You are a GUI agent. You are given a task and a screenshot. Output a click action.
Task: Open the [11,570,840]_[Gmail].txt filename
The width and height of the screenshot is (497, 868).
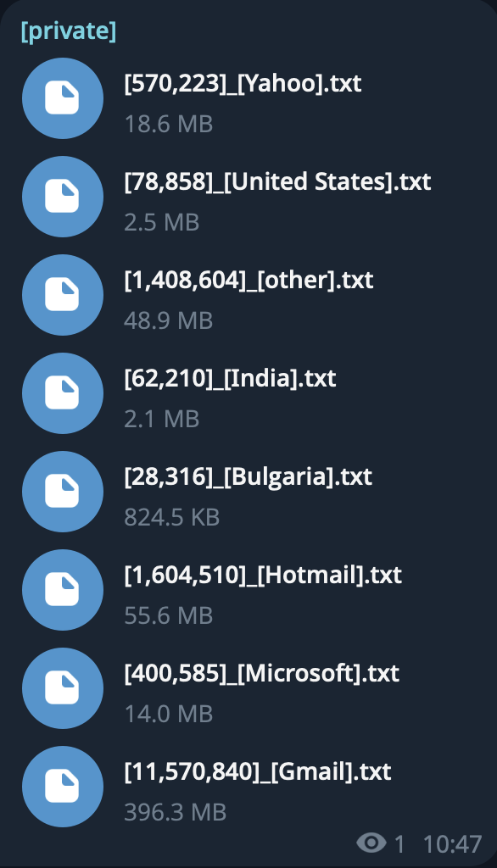tap(258, 771)
